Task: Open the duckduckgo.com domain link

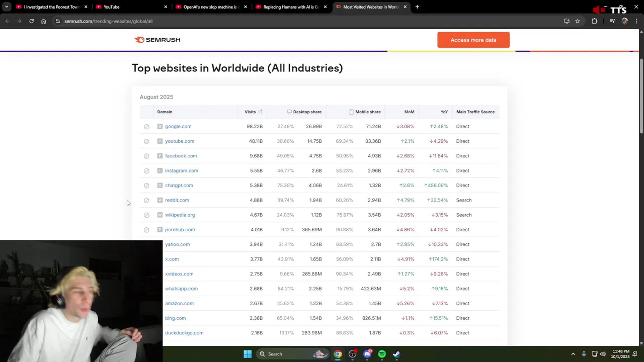Action: [184, 333]
